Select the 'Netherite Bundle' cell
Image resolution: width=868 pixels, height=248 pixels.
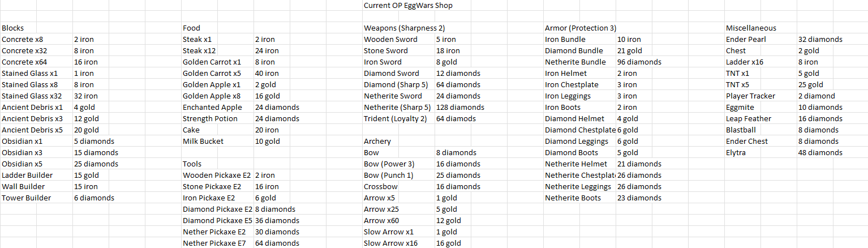[579, 62]
